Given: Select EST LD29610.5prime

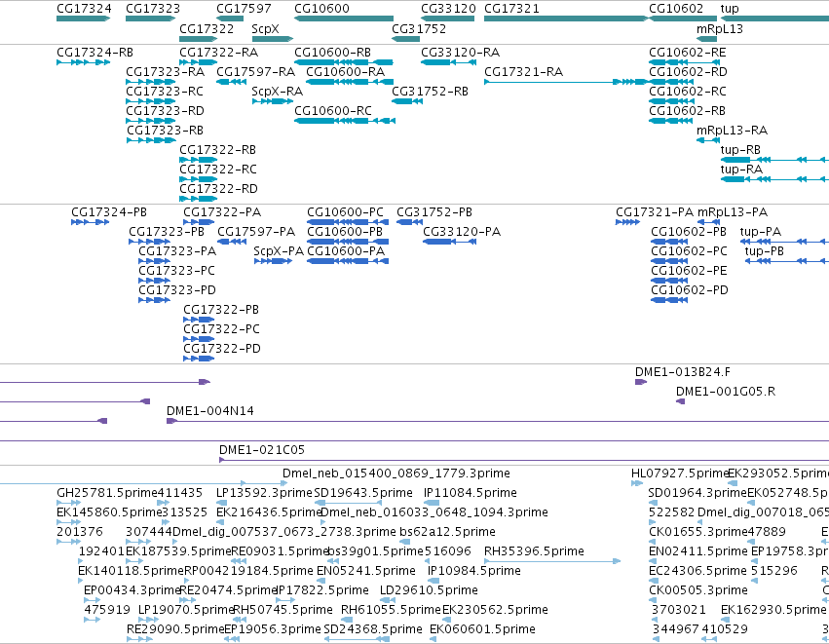Looking at the screenshot, I should click(x=429, y=590).
